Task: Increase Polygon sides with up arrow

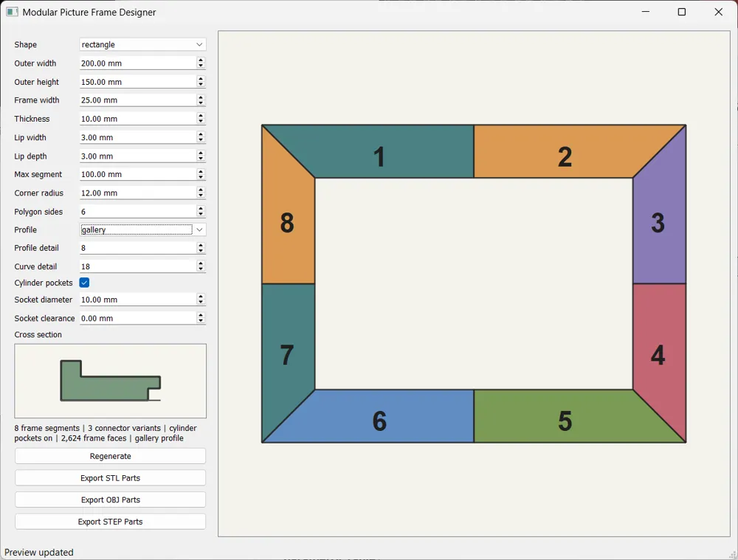Action: [201, 209]
